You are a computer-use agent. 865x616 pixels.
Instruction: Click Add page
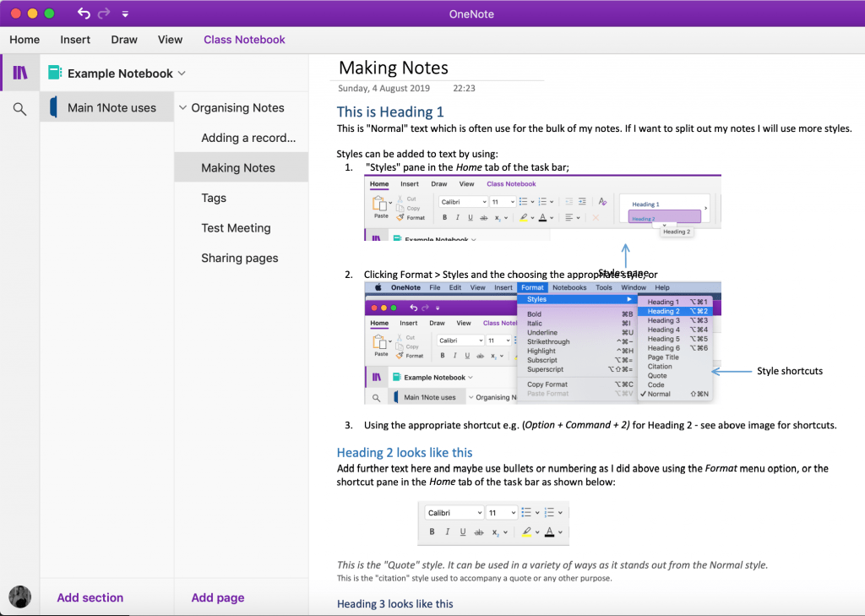(217, 597)
